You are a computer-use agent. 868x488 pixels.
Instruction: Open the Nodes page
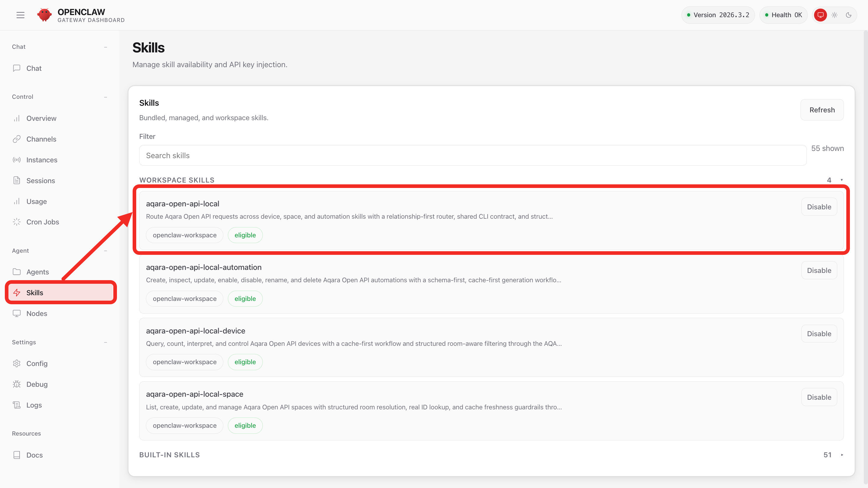pyautogui.click(x=61, y=313)
